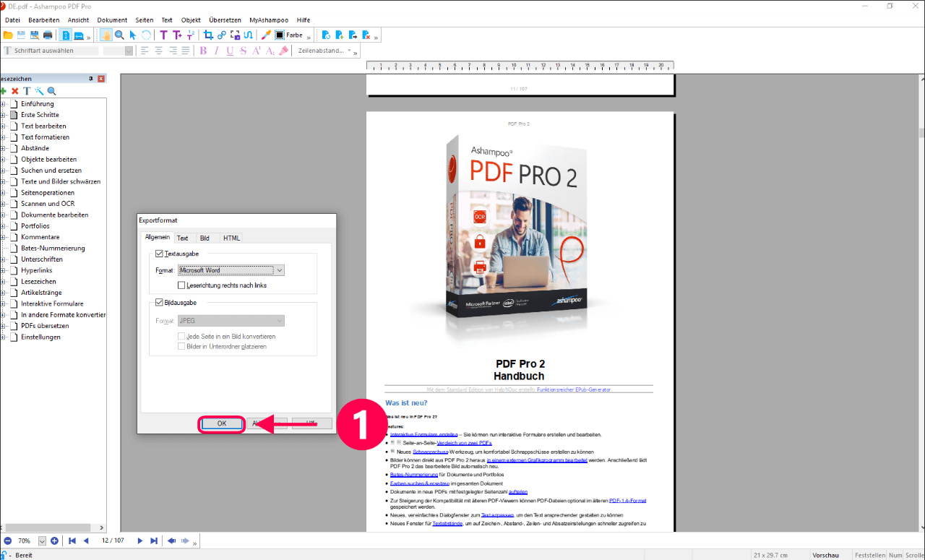Confirm export with the OK button

click(222, 423)
